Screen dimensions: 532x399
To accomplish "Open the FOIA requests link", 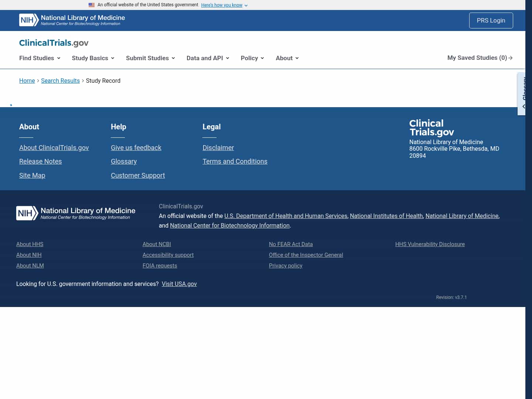I will point(160,266).
